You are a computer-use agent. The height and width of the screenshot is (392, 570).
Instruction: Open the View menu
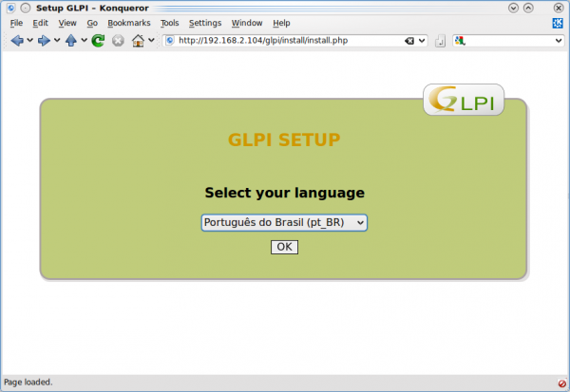click(x=67, y=23)
